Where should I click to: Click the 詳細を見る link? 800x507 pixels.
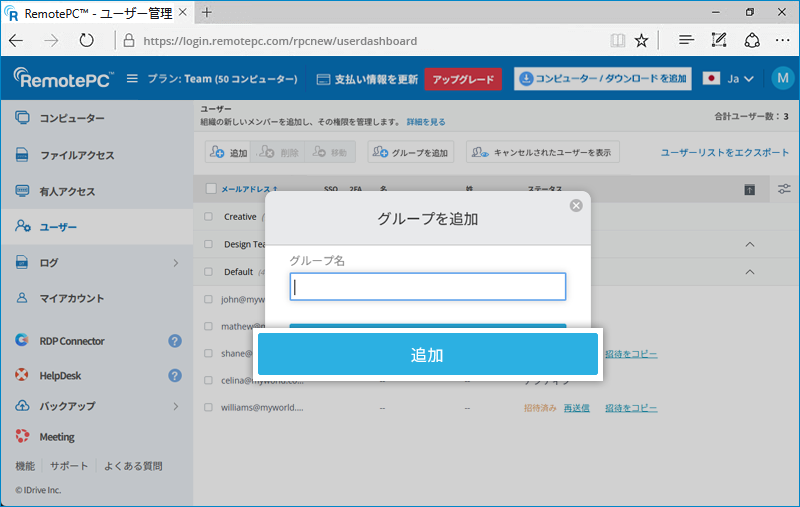426,122
